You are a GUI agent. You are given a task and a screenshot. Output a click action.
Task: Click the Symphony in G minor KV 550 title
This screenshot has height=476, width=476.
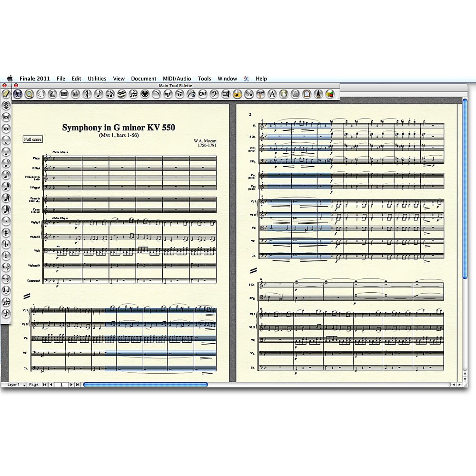(x=119, y=128)
